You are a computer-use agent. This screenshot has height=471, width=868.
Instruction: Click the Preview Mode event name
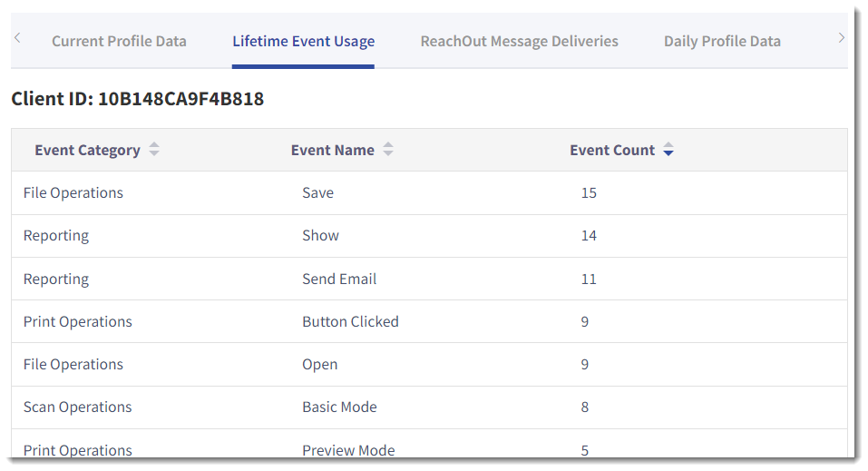coord(348,450)
